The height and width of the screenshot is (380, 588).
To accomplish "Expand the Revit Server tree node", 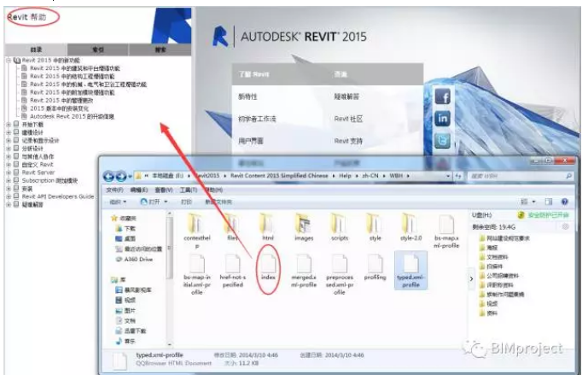I will click(x=9, y=172).
